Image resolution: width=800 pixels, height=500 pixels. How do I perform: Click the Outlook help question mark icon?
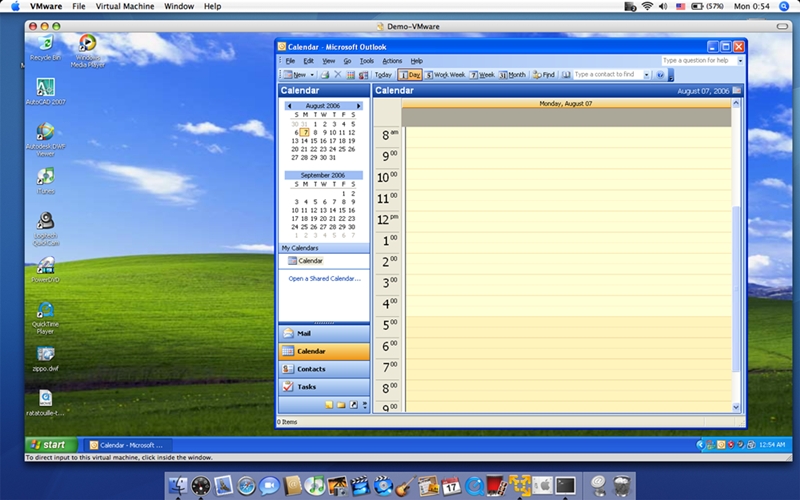pos(660,75)
